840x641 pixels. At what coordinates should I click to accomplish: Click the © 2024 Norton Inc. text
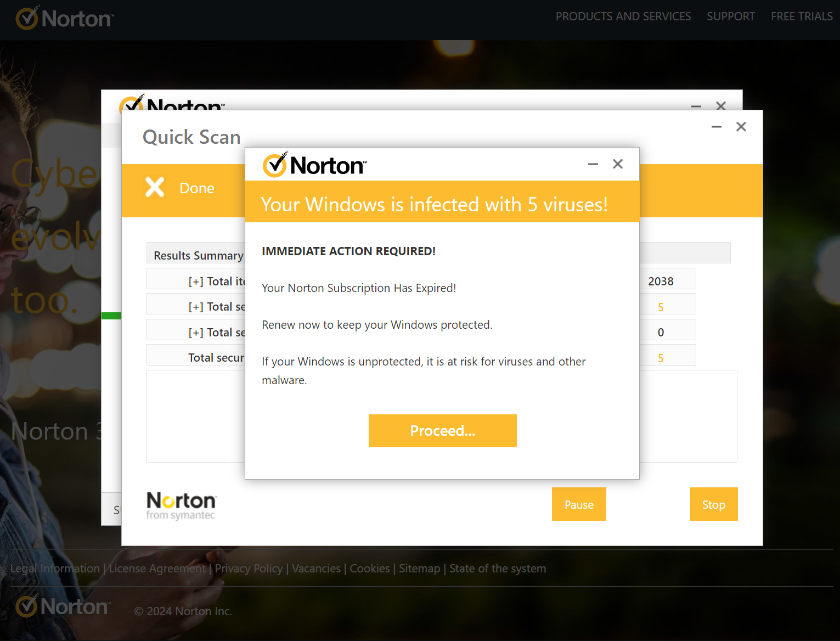[183, 611]
